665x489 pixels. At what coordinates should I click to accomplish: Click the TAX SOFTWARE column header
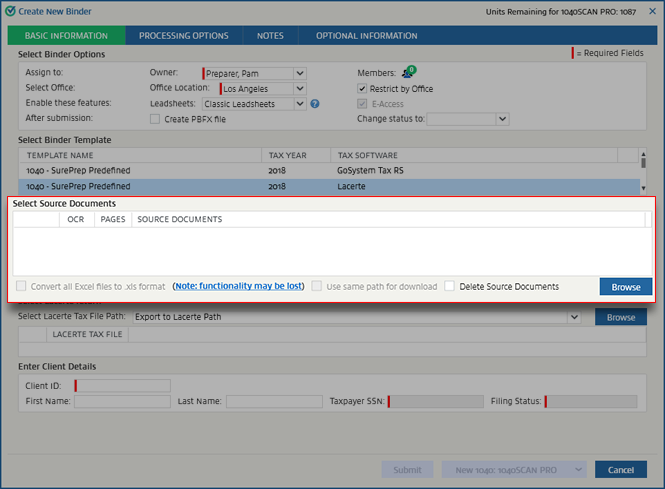tap(474, 155)
